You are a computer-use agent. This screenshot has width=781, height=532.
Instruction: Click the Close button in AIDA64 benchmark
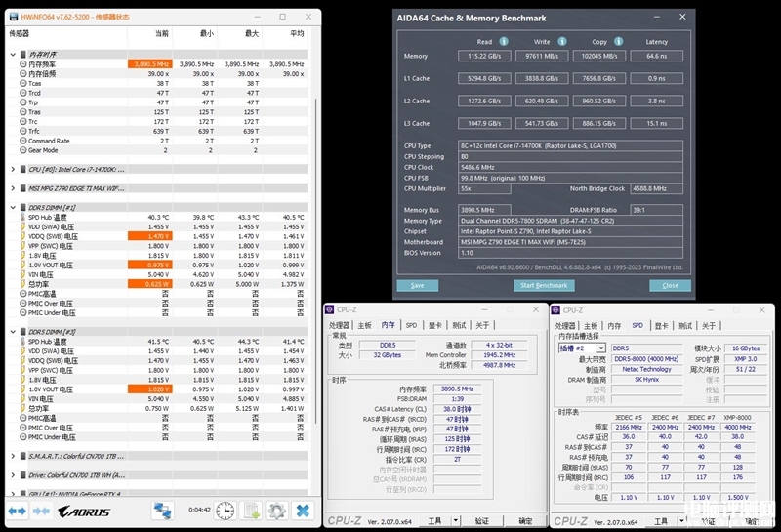click(670, 285)
